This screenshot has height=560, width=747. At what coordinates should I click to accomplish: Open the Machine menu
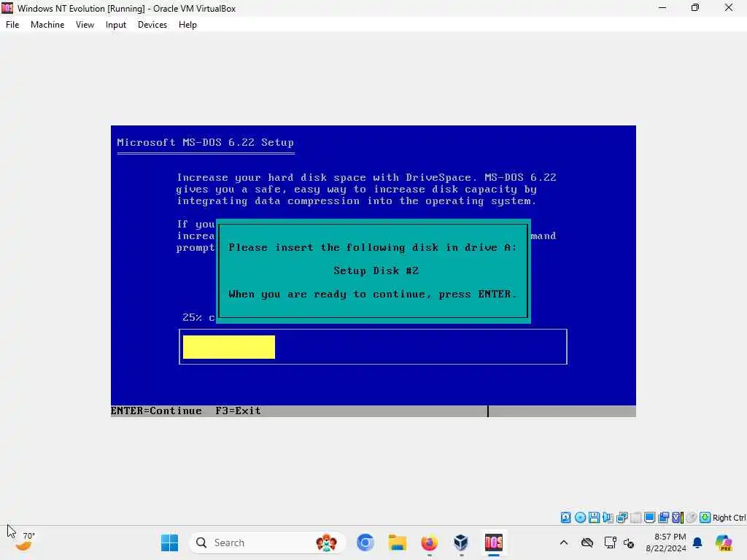click(x=47, y=25)
